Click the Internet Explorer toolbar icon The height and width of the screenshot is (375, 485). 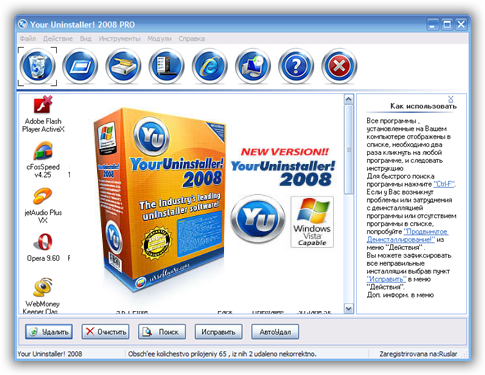210,66
